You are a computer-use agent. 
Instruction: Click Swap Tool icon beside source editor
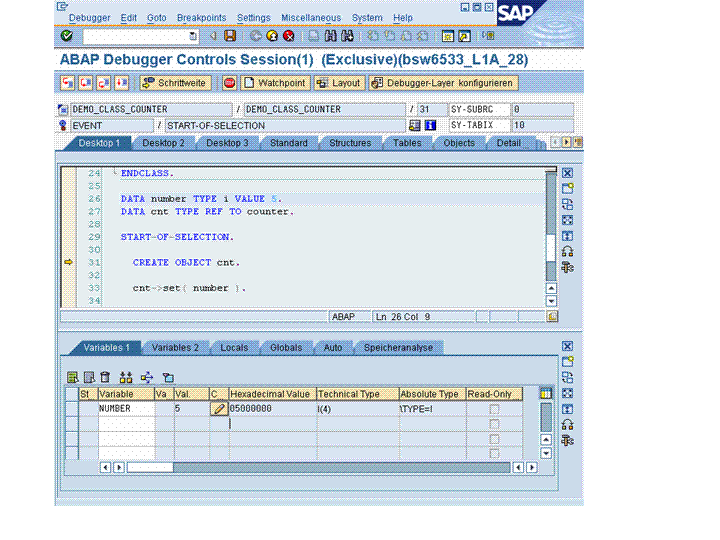point(568,204)
